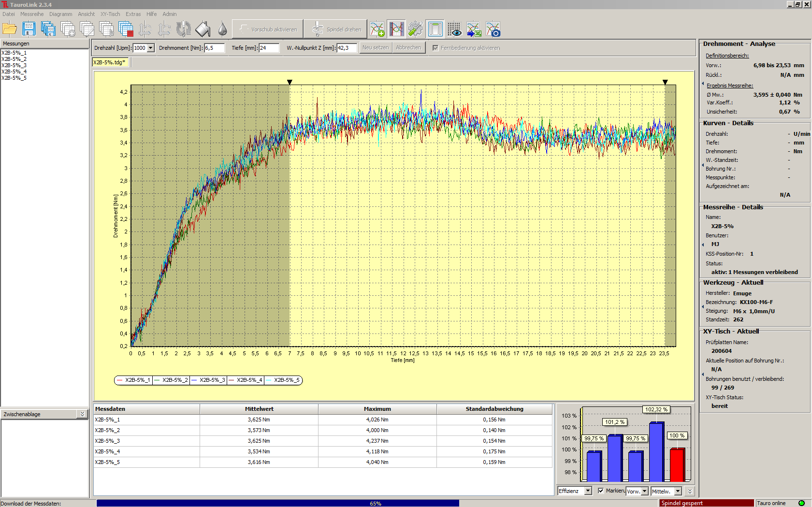Viewport: 812px width, 507px height.
Task: Toggle the side panel layout icon
Action: point(435,29)
